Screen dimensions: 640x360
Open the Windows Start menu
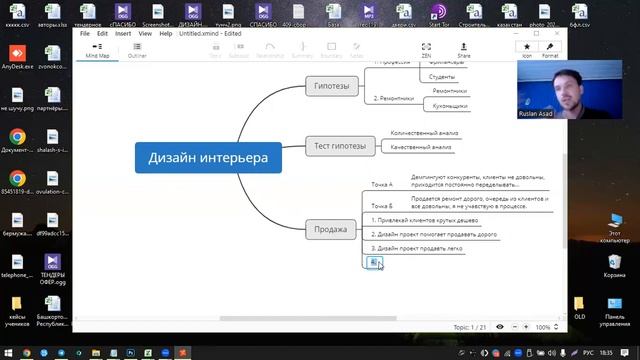tap(8, 353)
